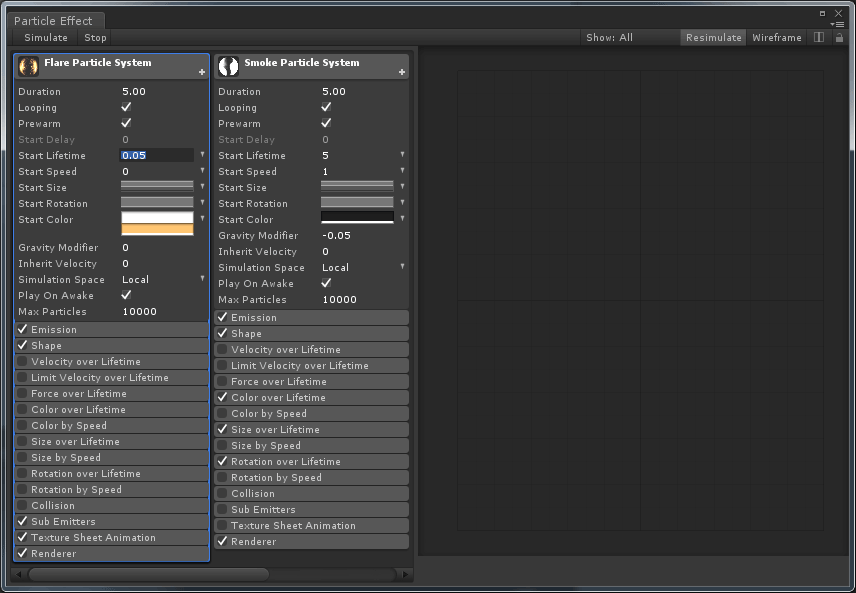The width and height of the screenshot is (856, 593).
Task: Toggle the Wireframe button
Action: coord(777,37)
